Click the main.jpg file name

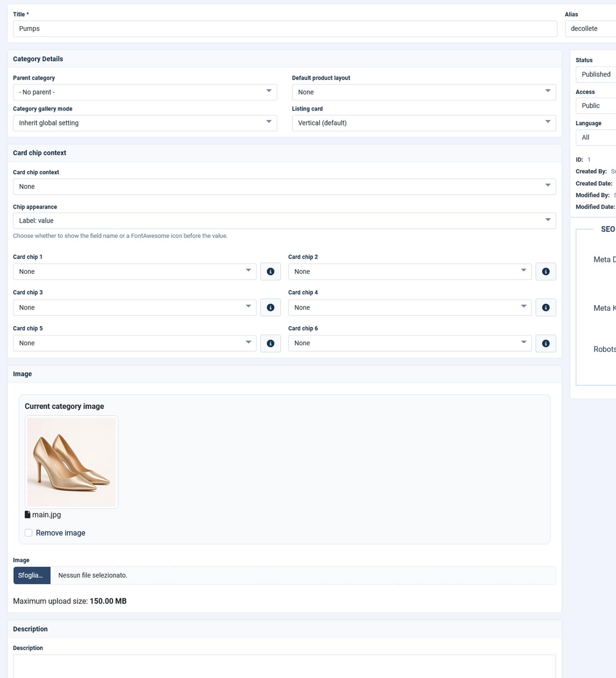46,515
